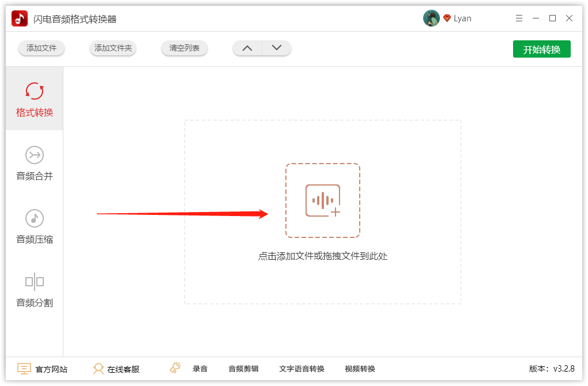Go to 音频分割 audio split tab
This screenshot has height=386, width=588.
click(35, 290)
